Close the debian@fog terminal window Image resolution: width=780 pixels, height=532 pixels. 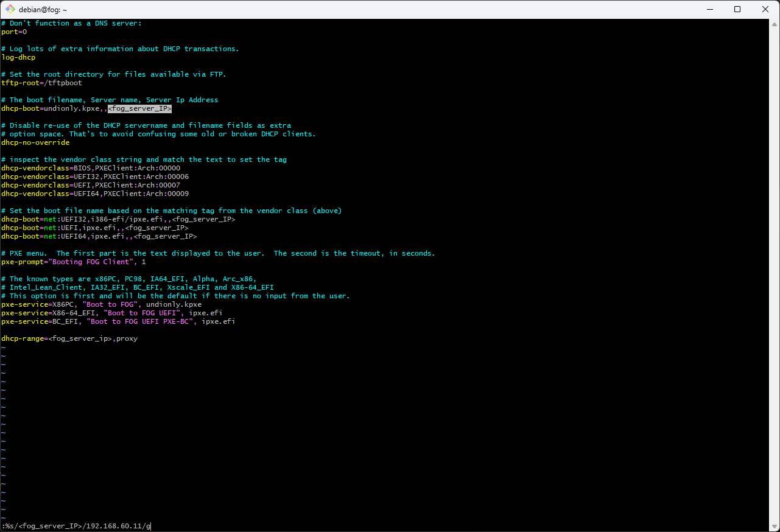point(765,9)
